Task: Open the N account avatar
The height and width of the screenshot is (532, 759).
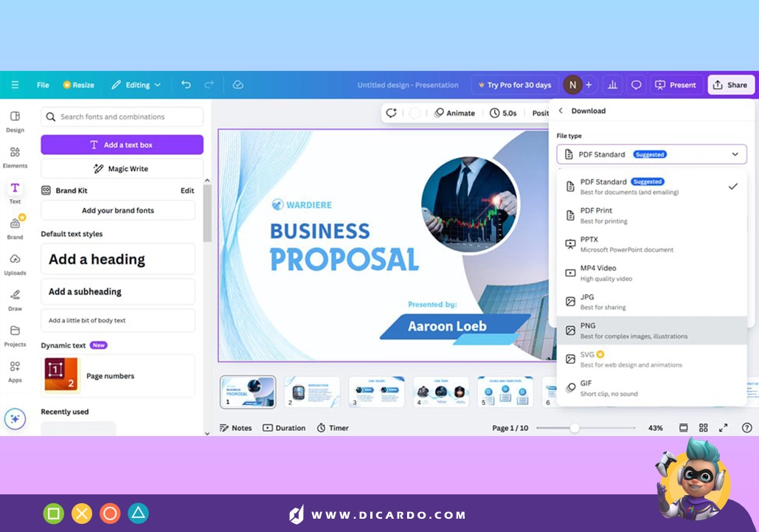Action: pos(572,85)
